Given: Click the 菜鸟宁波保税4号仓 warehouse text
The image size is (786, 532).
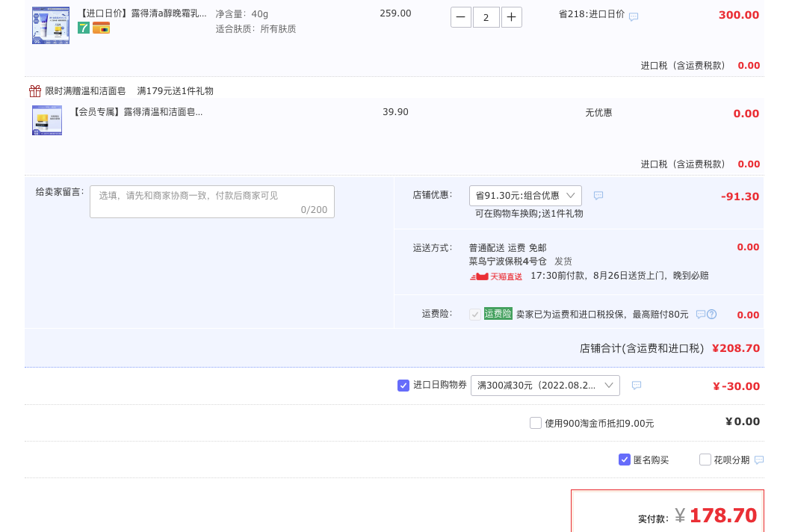Looking at the screenshot, I should point(508,262).
